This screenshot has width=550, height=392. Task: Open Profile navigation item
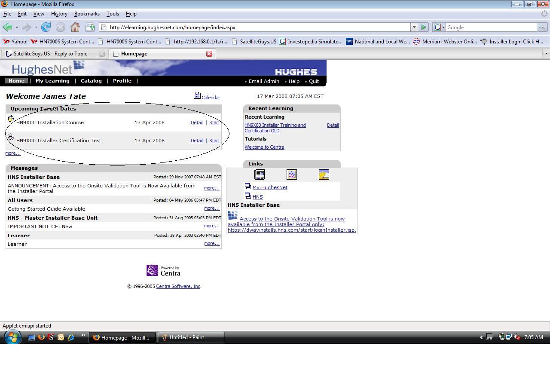[122, 81]
